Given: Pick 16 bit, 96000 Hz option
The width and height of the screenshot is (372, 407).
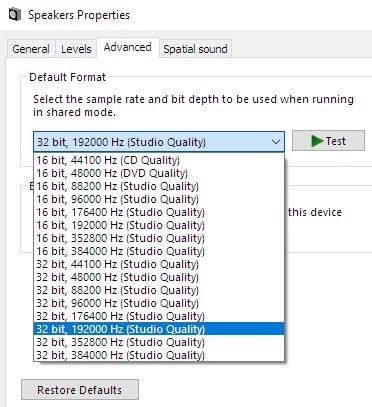Looking at the screenshot, I should pos(159,199).
